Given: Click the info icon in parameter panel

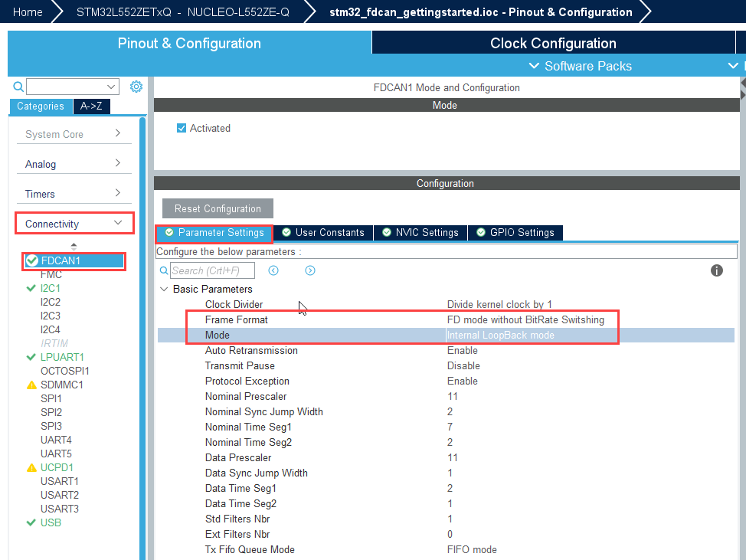Looking at the screenshot, I should 717,270.
